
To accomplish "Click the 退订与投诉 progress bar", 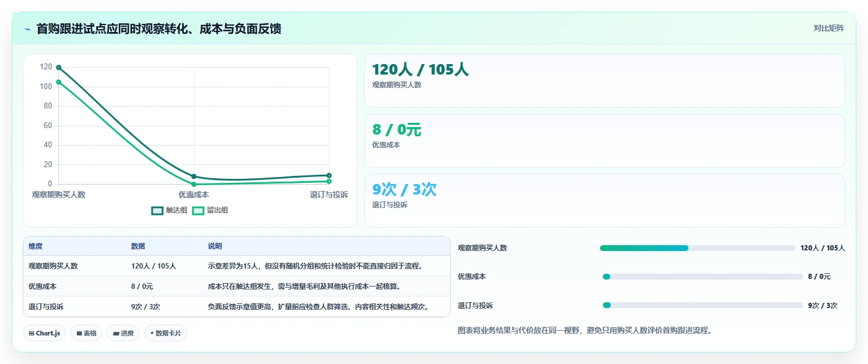I will pyautogui.click(x=702, y=305).
